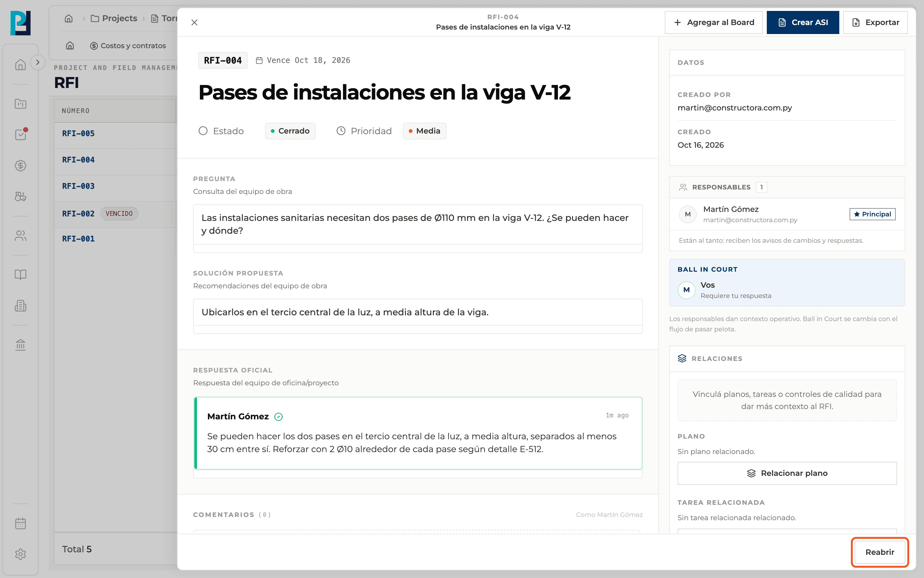Open the dollar costs icon in the sidebar
The height and width of the screenshot is (578, 924).
(21, 165)
